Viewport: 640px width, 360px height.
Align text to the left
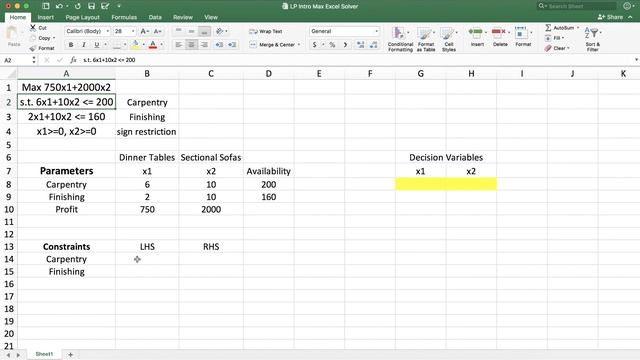coord(178,44)
